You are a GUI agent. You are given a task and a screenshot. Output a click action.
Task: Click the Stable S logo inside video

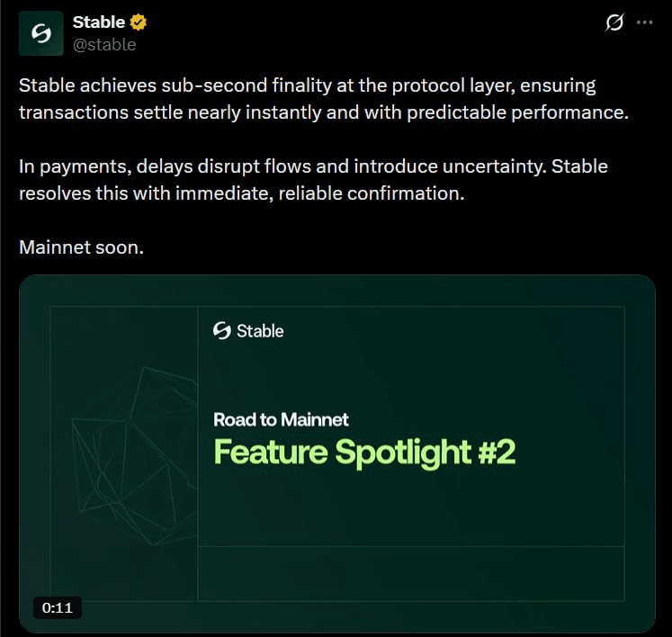221,332
